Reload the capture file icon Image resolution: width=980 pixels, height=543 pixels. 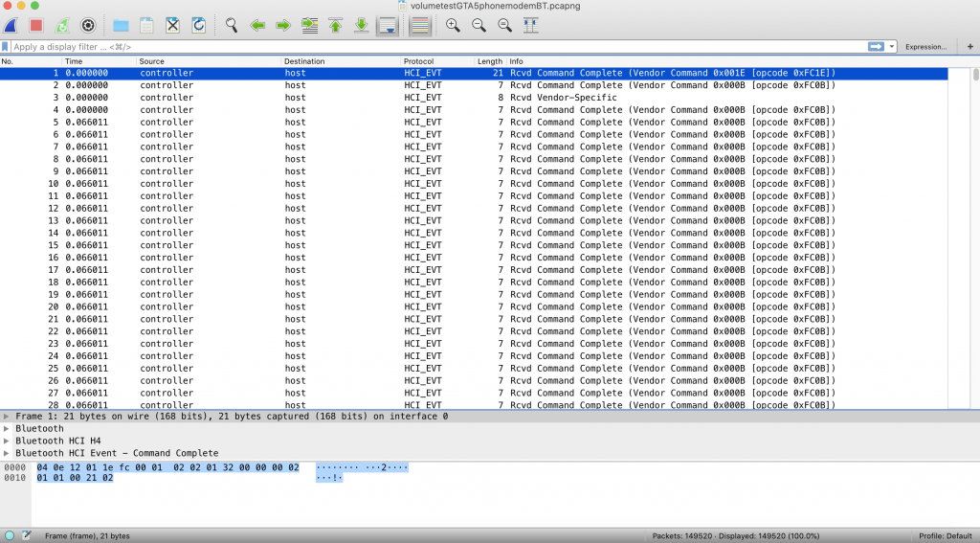[x=199, y=25]
